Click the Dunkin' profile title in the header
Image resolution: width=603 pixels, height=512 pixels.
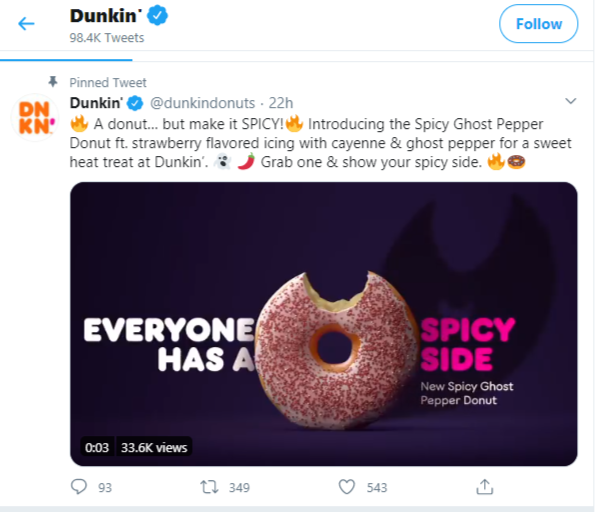point(107,16)
